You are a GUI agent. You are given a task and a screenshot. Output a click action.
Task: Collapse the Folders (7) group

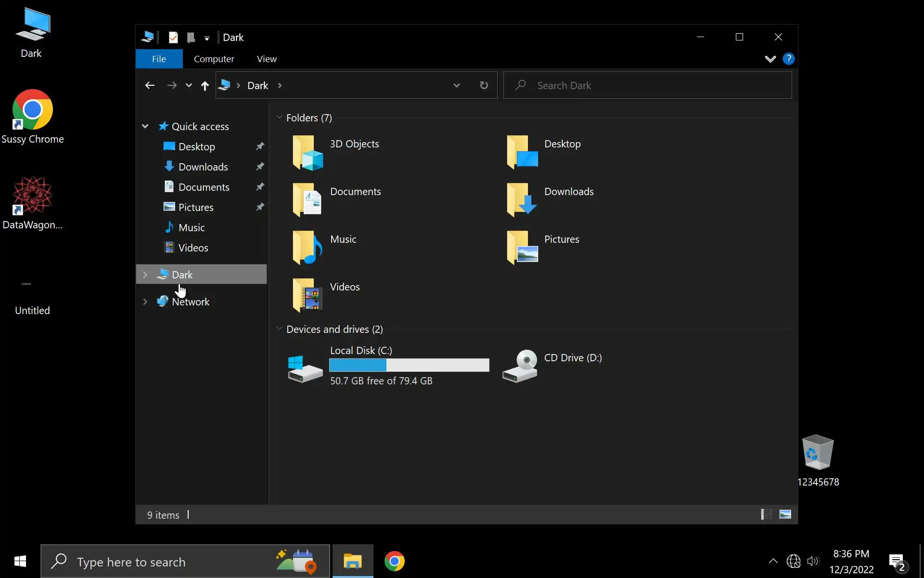point(280,118)
